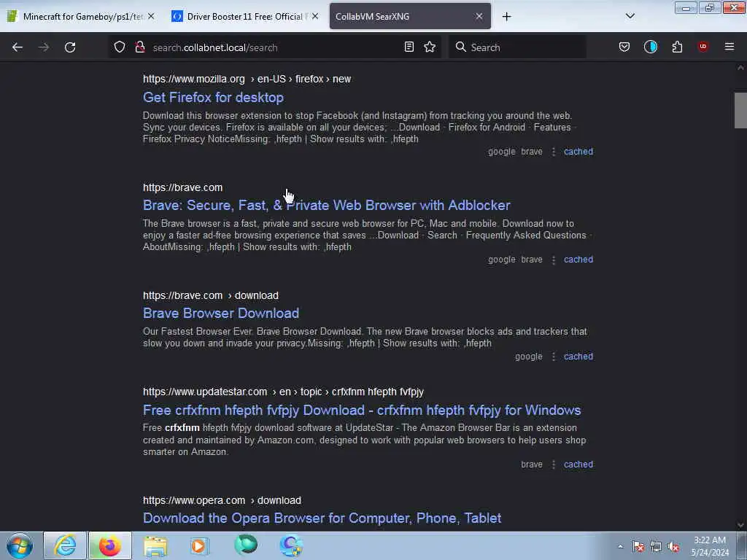List all tabs dropdown arrow
The height and width of the screenshot is (560, 747).
pyautogui.click(x=630, y=16)
